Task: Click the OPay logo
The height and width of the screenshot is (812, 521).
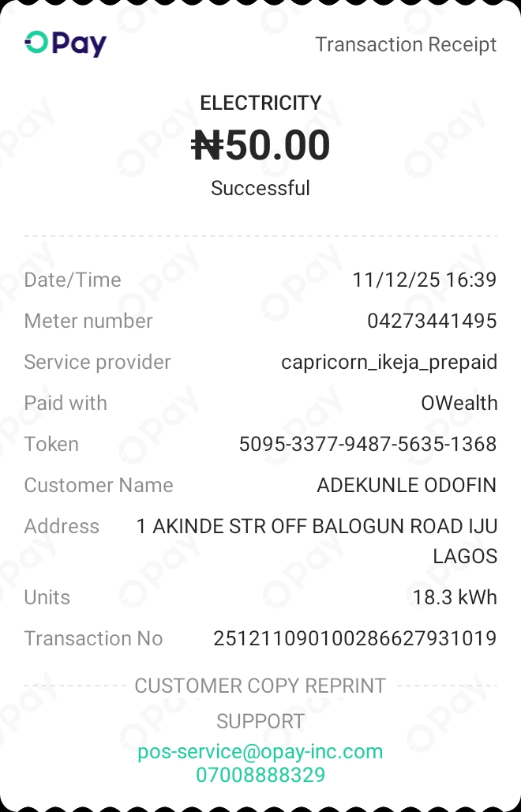Action: coord(66,44)
